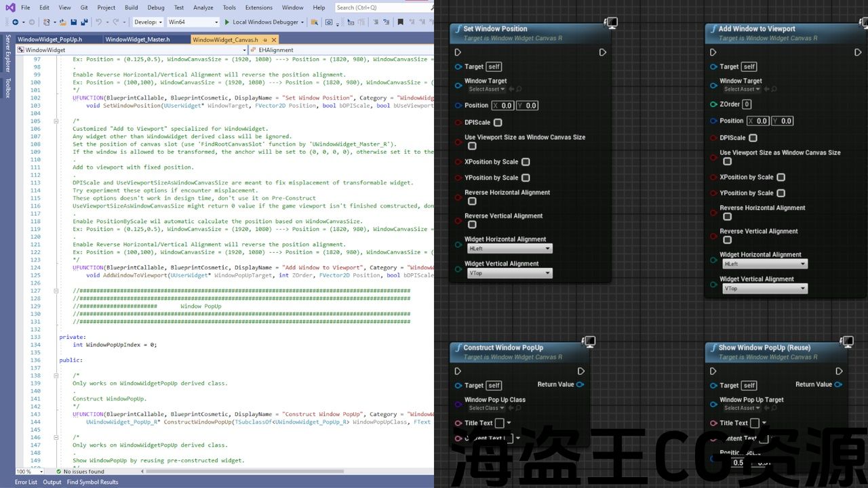Click the Save file icon
The height and width of the screenshot is (488, 868).
coord(73,22)
